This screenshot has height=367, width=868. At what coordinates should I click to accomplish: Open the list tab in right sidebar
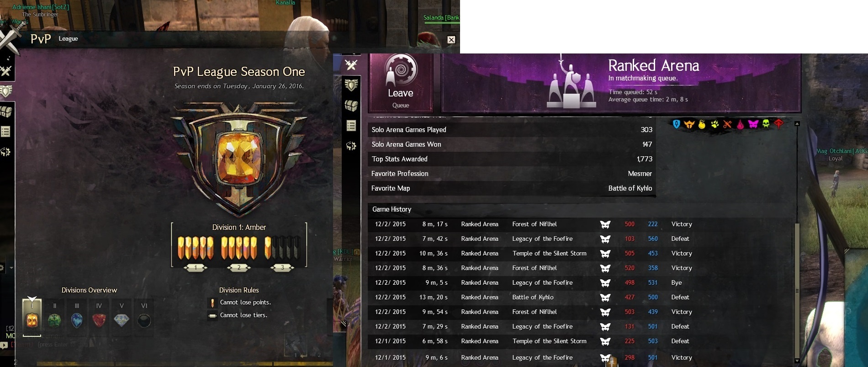point(351,126)
